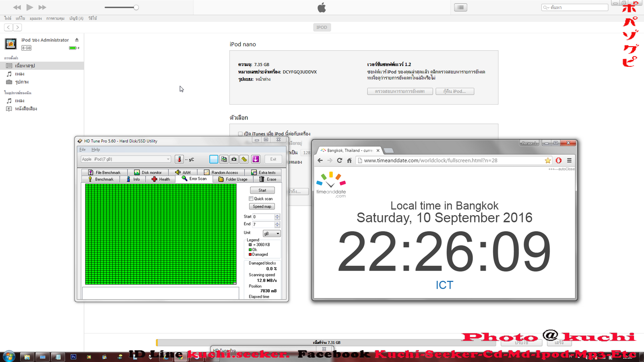Open the Apple iPod drive dropdown
The height and width of the screenshot is (362, 644).
point(126,159)
